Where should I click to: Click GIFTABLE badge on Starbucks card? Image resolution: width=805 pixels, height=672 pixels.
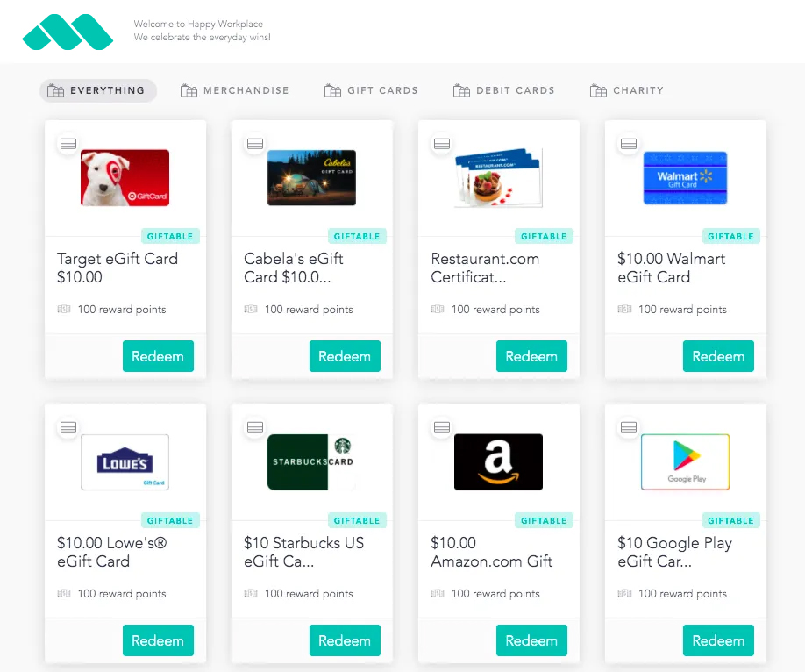coord(357,520)
